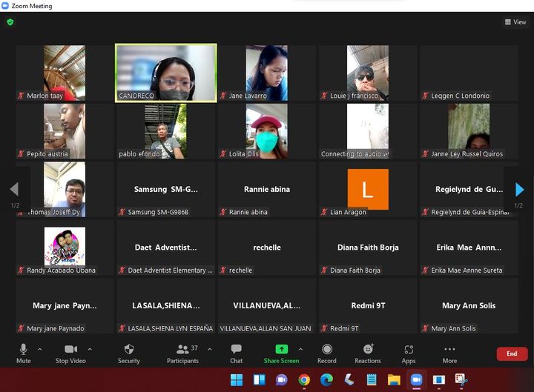
Task: Open the Security shield options
Action: (x=128, y=353)
